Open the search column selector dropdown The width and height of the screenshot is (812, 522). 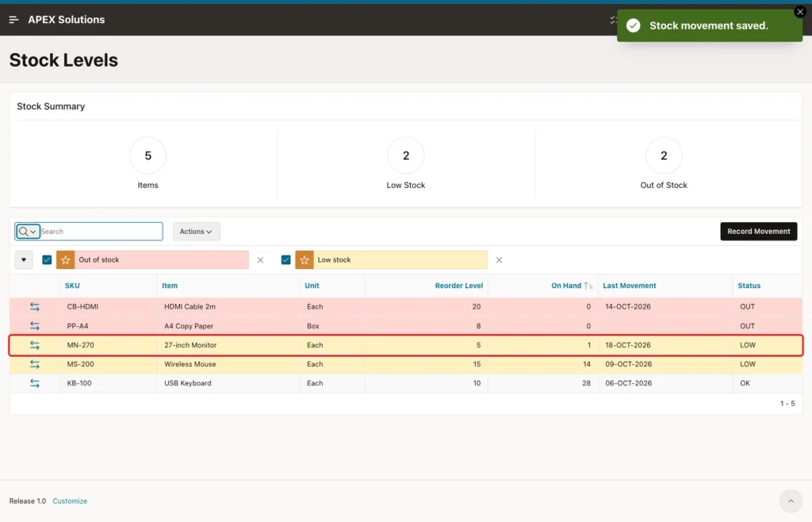(28, 232)
